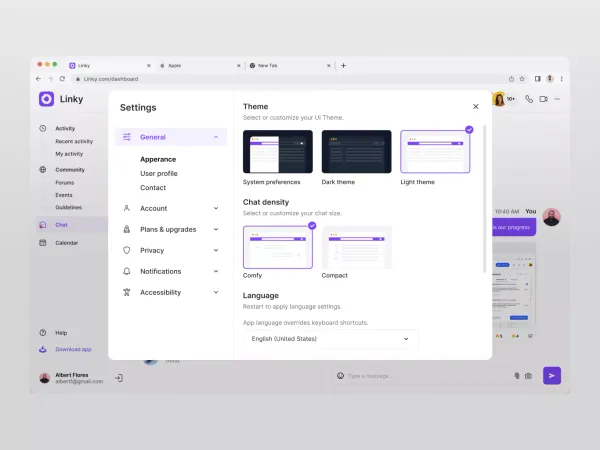This screenshot has width=600, height=450.
Task: Expand the Notifications section chevron
Action: (216, 271)
